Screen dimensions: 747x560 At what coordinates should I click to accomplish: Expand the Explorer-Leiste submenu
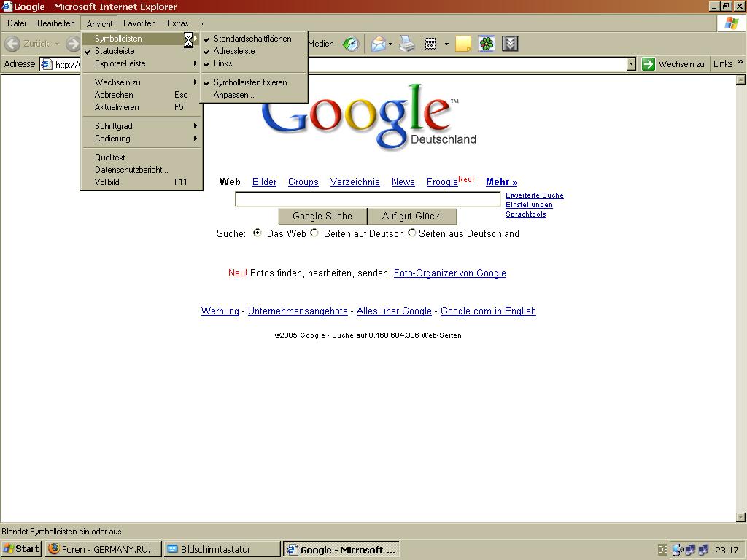pyautogui.click(x=120, y=63)
